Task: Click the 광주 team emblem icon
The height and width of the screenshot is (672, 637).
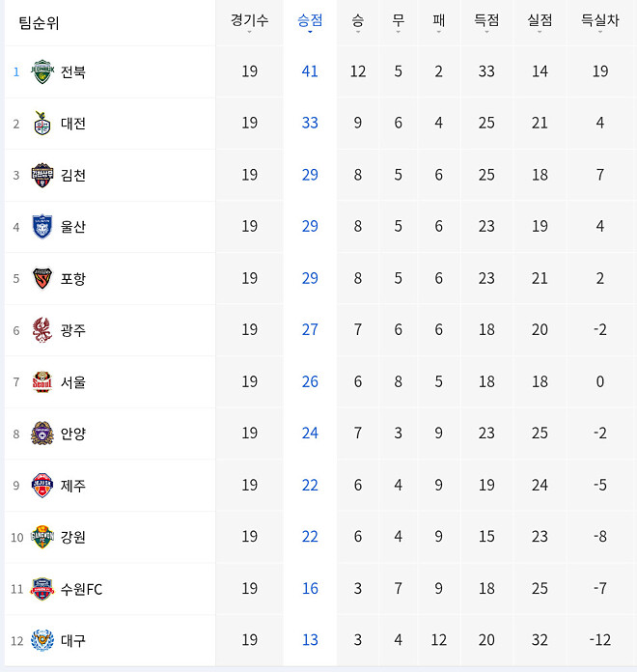Action: pyautogui.click(x=42, y=330)
